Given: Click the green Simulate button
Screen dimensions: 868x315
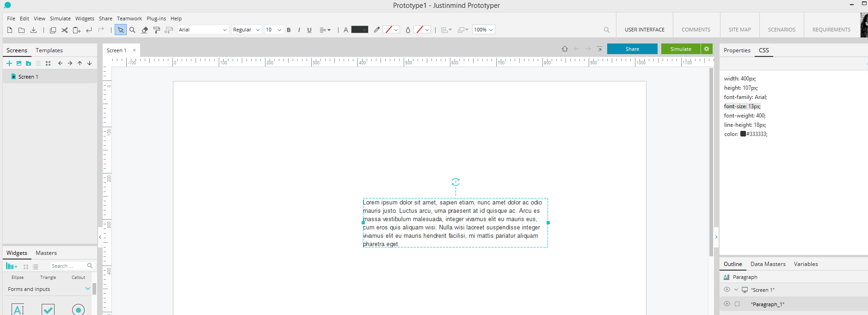Looking at the screenshot, I should click(x=681, y=49).
